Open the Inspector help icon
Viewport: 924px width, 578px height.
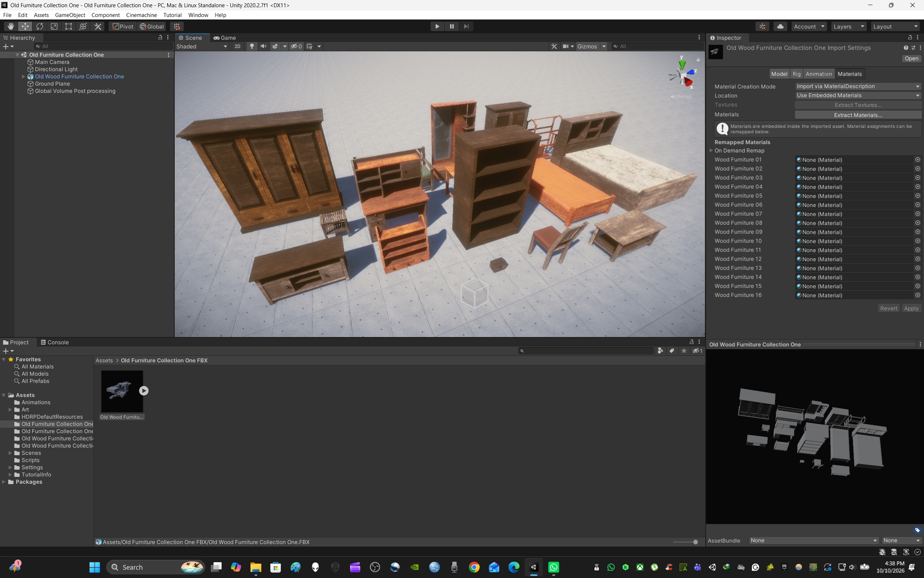click(x=906, y=48)
